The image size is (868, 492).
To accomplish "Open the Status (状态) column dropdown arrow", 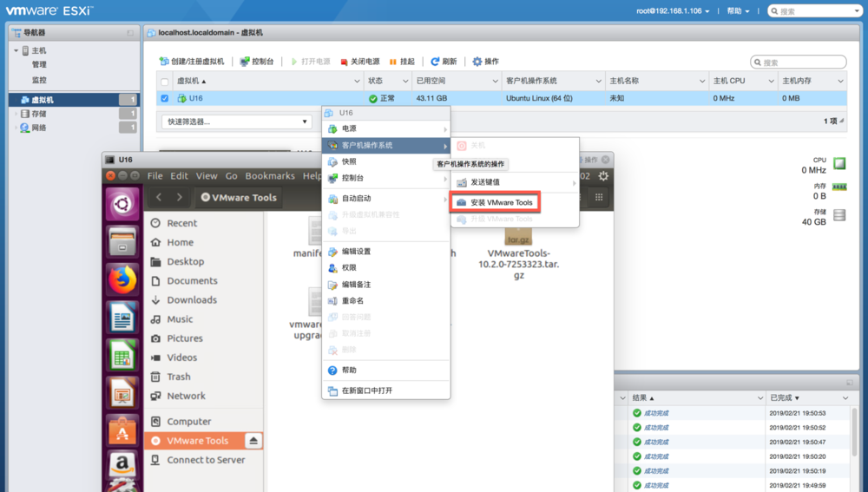I will tap(405, 82).
